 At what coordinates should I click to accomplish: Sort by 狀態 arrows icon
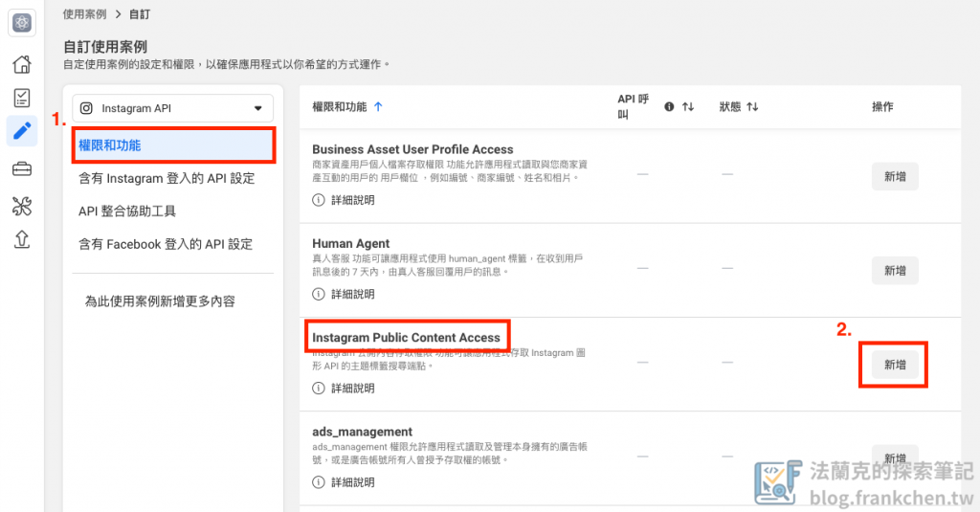[752, 107]
